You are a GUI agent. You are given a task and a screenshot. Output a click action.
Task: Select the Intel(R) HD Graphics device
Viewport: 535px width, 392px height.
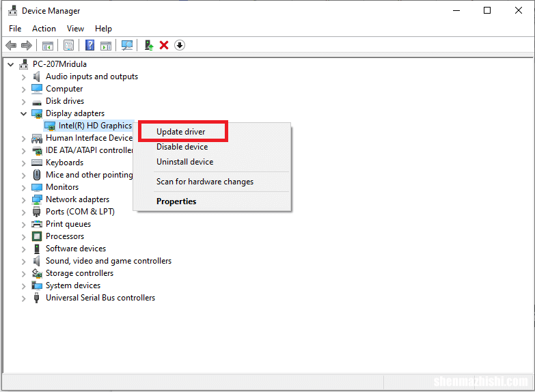95,126
